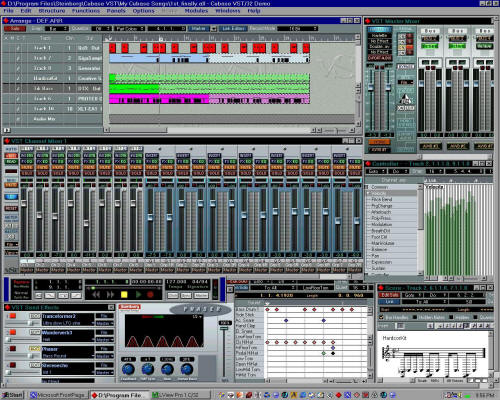Click the song position cursor in the Arrange ruler
The width and height of the screenshot is (500, 400).
[x=160, y=39]
